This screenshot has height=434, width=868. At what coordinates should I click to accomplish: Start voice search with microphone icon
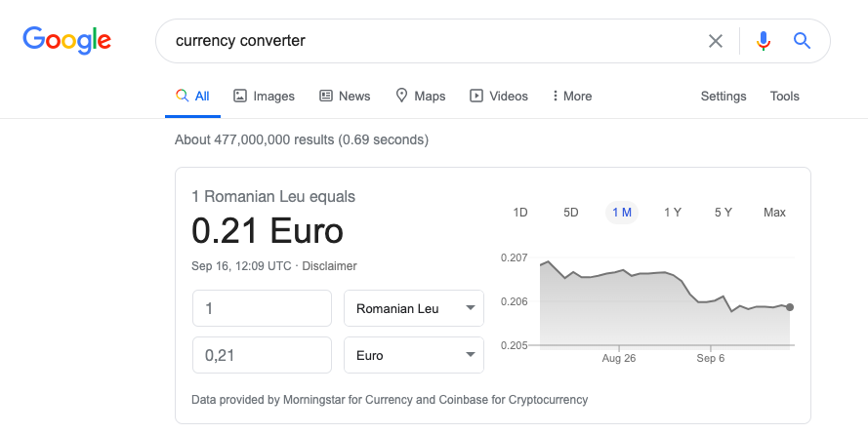point(764,41)
